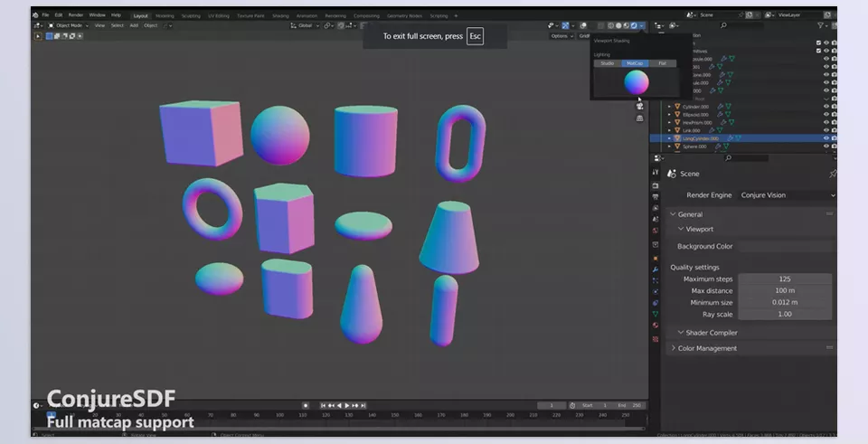Viewport: 868px width, 444px height.
Task: Hide LongCylinder.000 using its eye icon
Action: coord(826,138)
